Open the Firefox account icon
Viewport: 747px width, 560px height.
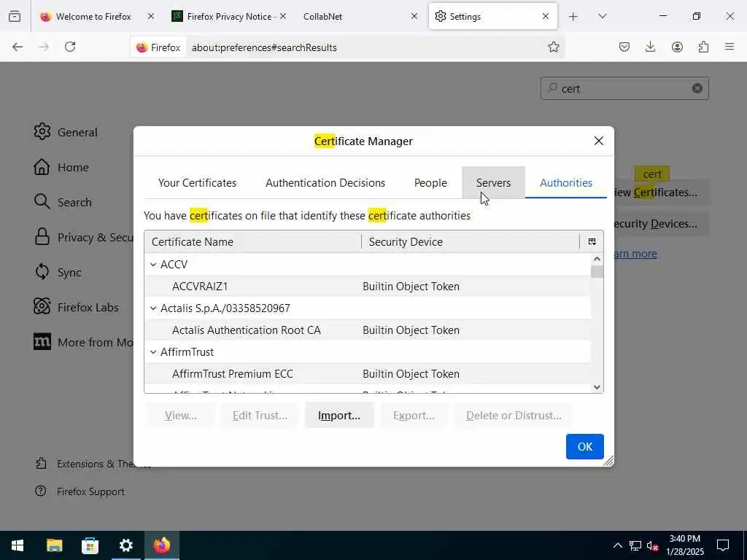tap(677, 47)
